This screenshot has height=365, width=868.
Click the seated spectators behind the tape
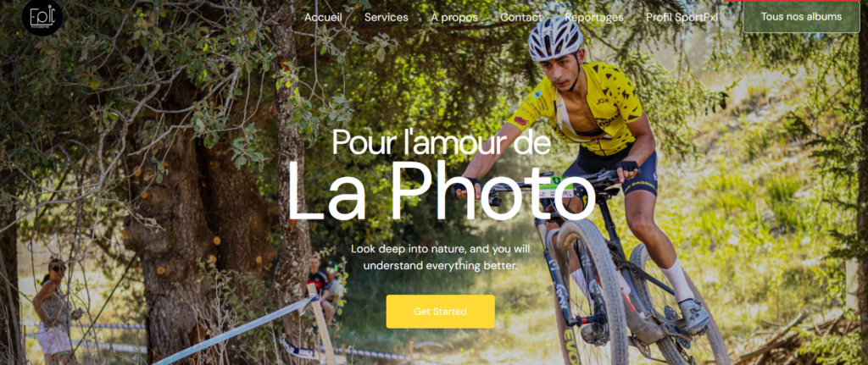pyautogui.click(x=326, y=285)
